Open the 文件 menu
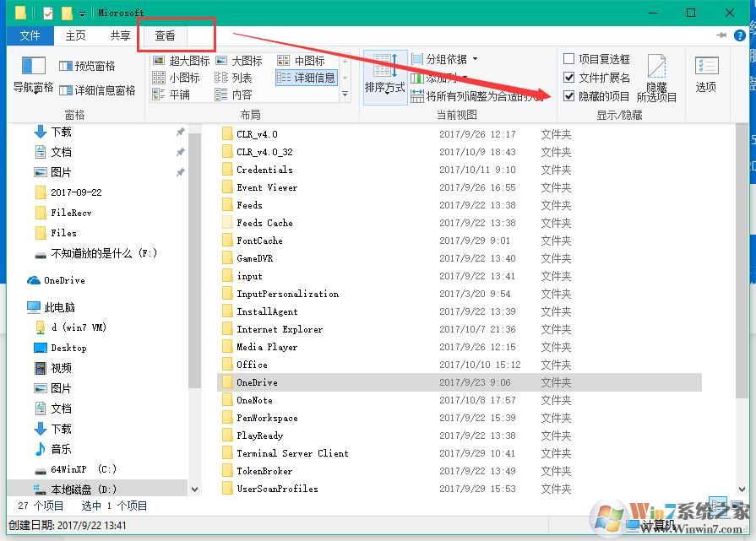756x541 pixels. (30, 35)
